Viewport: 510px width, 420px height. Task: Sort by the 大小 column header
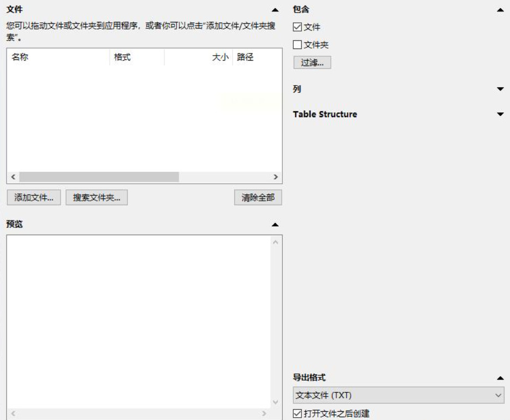click(x=198, y=57)
